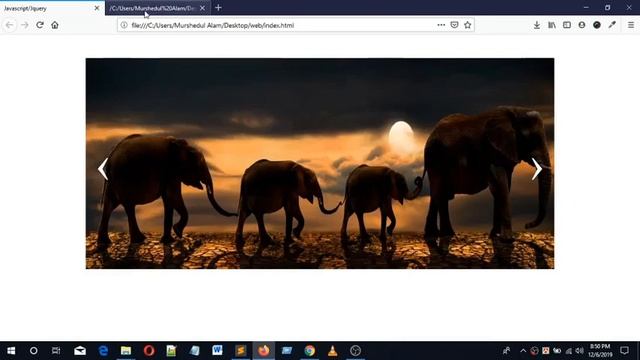Launch Opera browser from taskbar

click(x=149, y=351)
